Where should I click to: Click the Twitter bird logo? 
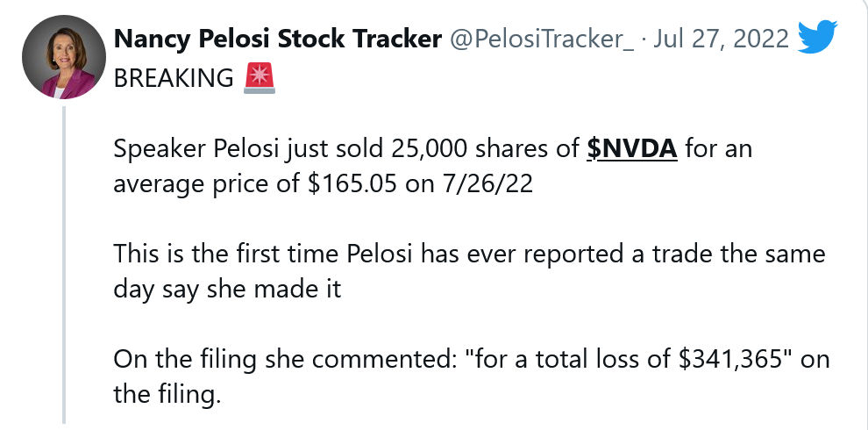point(819,38)
